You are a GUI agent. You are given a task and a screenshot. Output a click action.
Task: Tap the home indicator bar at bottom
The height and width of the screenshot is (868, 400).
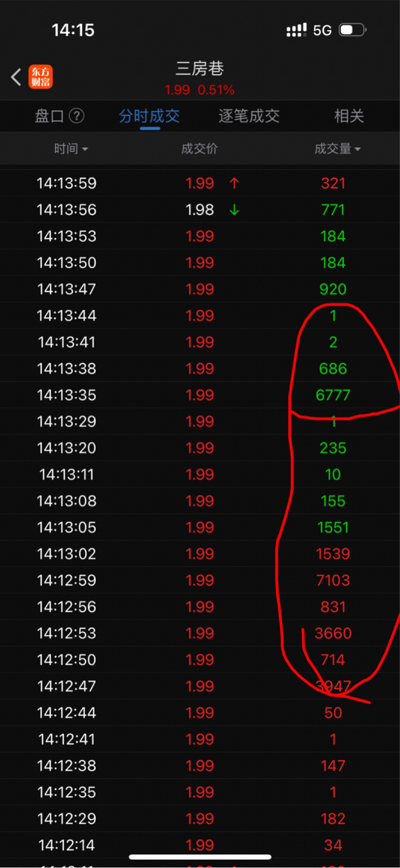tap(200, 857)
